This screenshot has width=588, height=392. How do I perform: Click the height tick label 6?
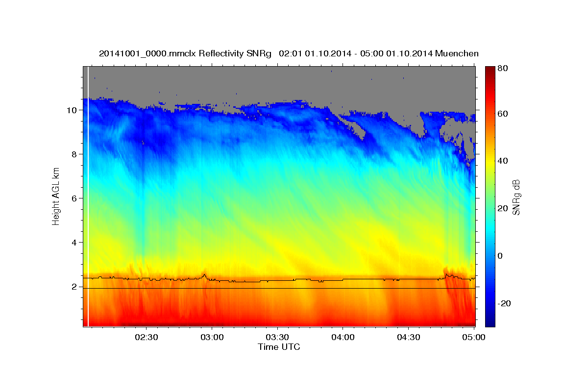point(74,198)
